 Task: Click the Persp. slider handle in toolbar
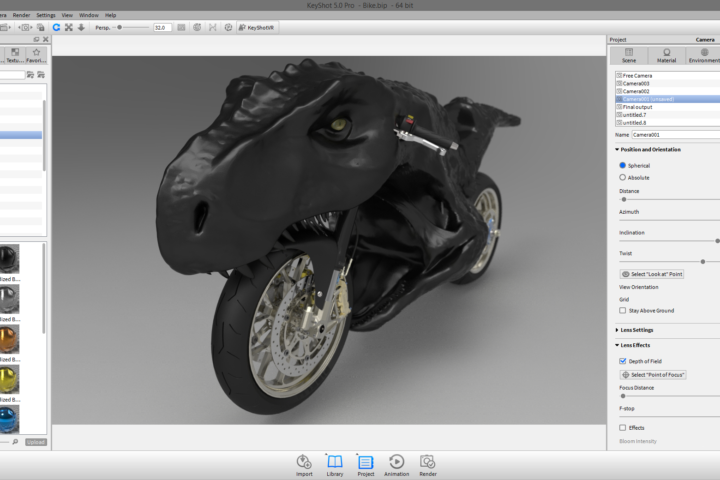pyautogui.click(x=119, y=28)
